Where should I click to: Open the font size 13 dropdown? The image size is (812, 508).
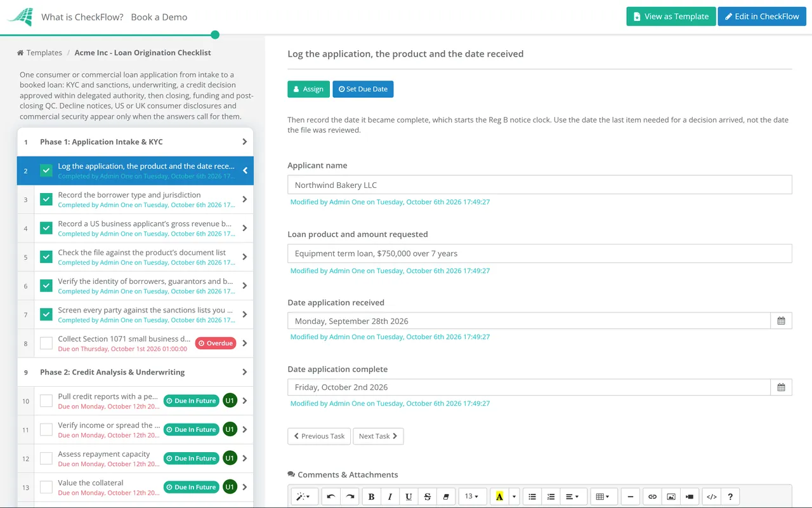pyautogui.click(x=473, y=497)
